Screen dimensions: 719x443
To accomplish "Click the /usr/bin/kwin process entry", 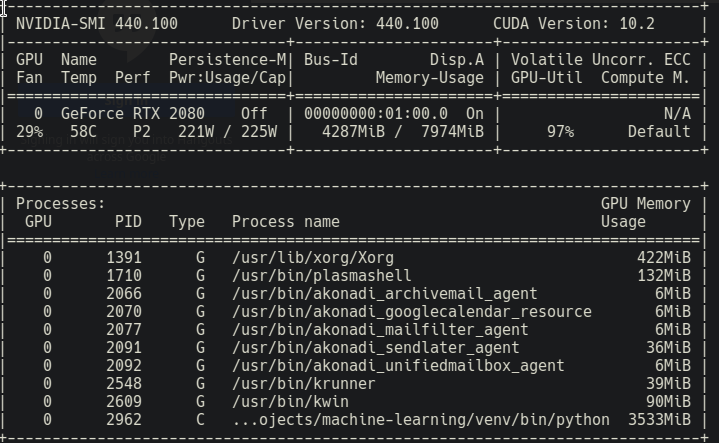I will tap(290, 401).
